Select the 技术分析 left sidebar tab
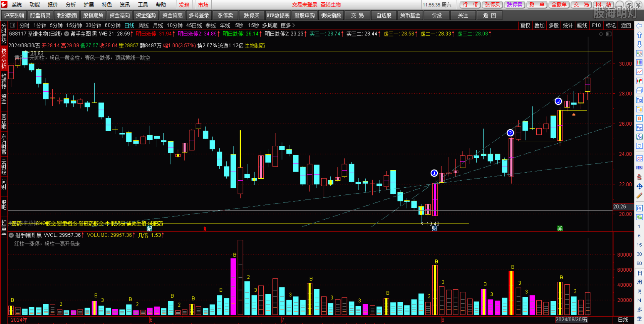 4,58
